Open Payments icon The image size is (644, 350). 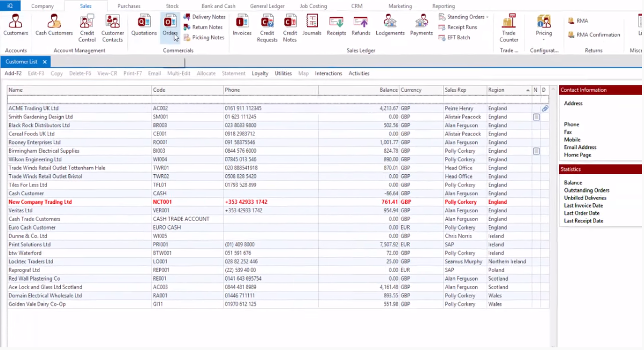[x=421, y=25]
